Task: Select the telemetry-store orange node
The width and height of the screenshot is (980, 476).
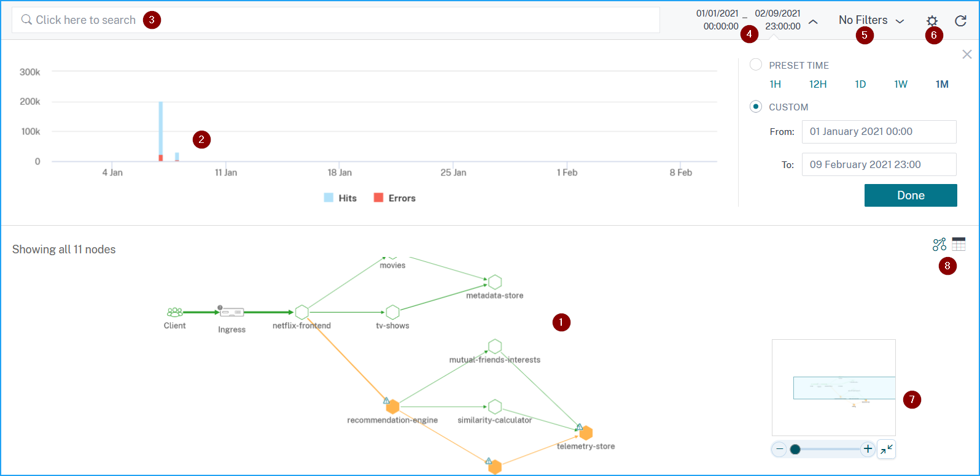Action: [586, 433]
